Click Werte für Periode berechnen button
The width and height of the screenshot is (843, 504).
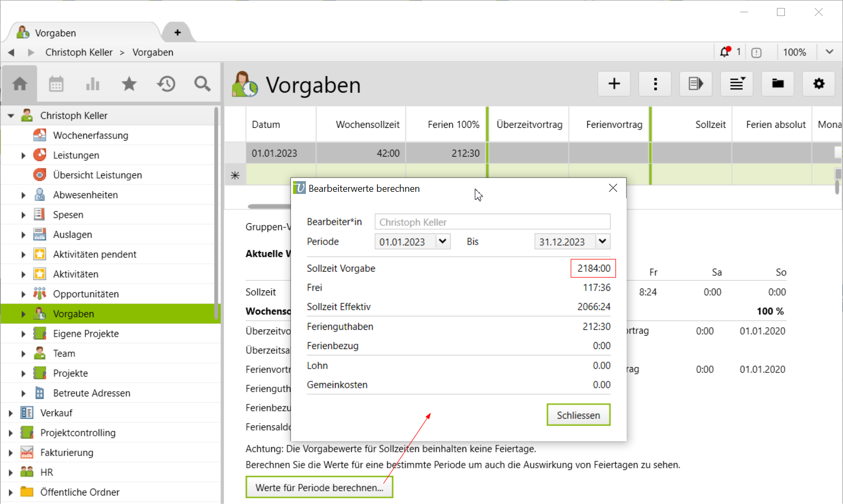[x=319, y=487]
